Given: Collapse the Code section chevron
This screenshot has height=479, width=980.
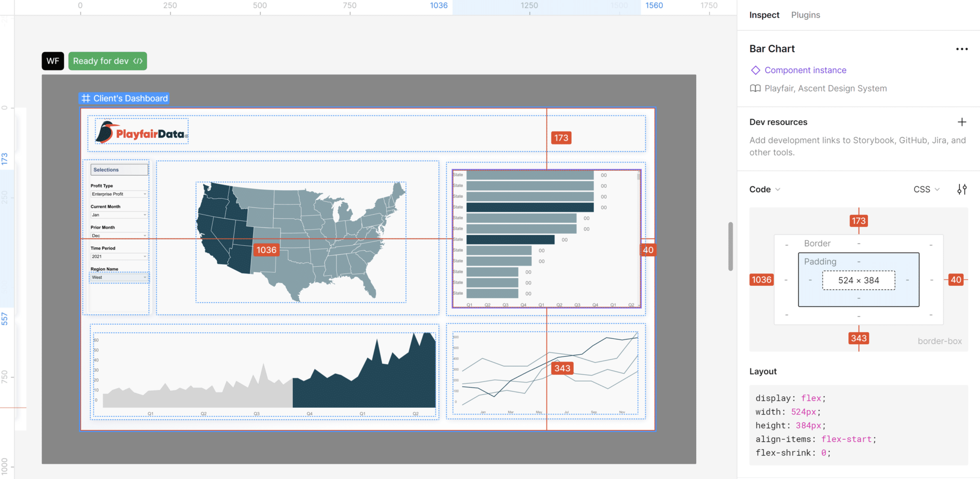Looking at the screenshot, I should coord(778,189).
